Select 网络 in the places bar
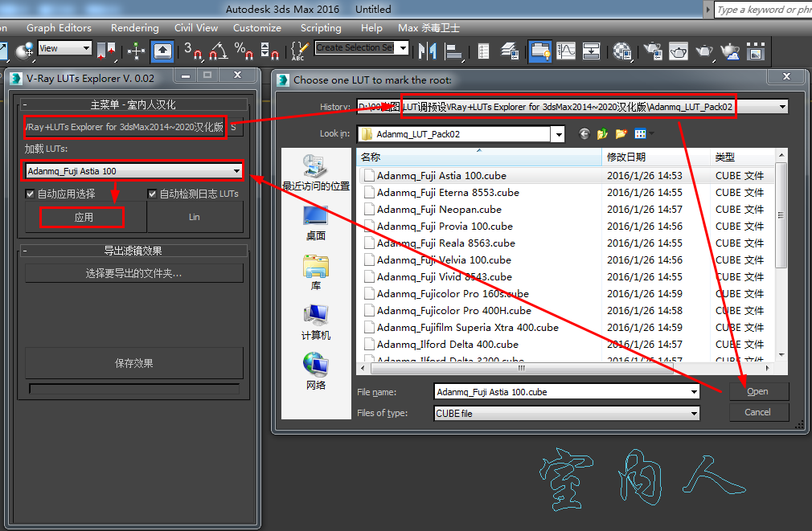 coord(316,372)
